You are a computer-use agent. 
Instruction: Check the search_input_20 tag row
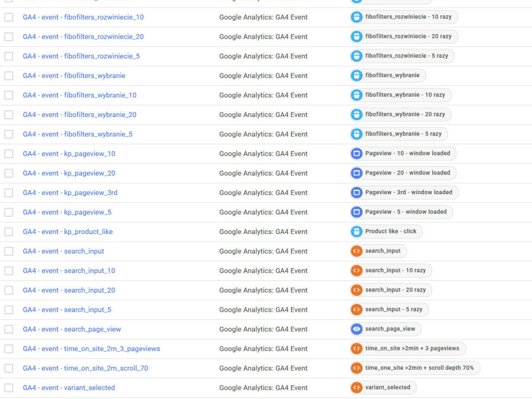click(x=9, y=290)
